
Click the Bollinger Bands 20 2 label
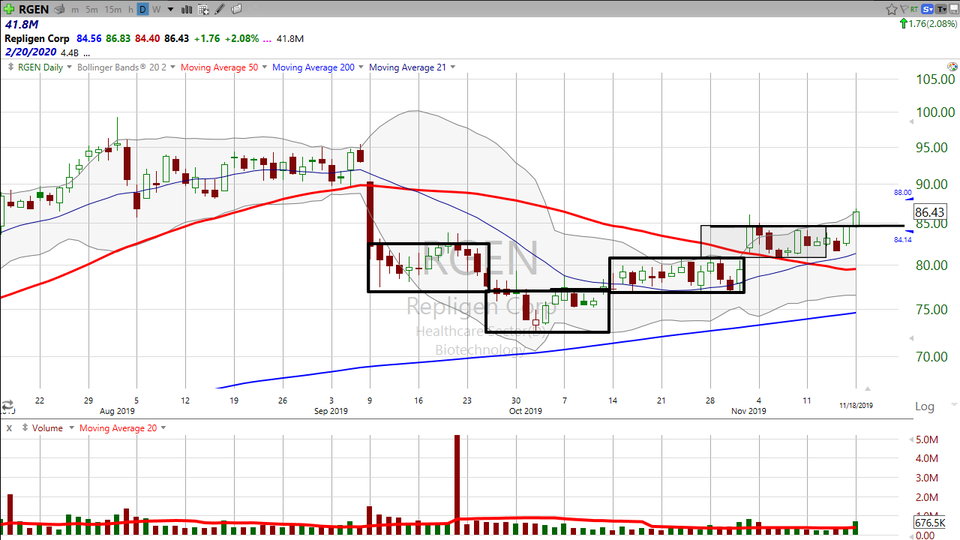[122, 67]
